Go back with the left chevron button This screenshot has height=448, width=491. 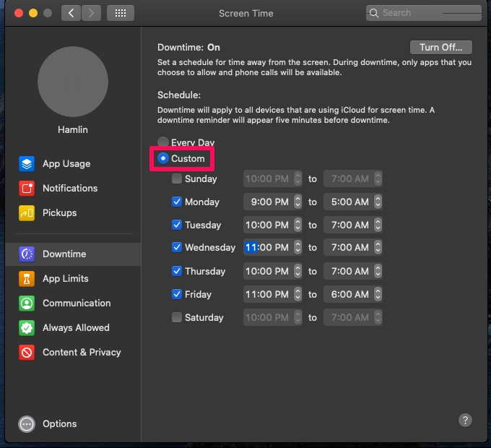pyautogui.click(x=71, y=13)
